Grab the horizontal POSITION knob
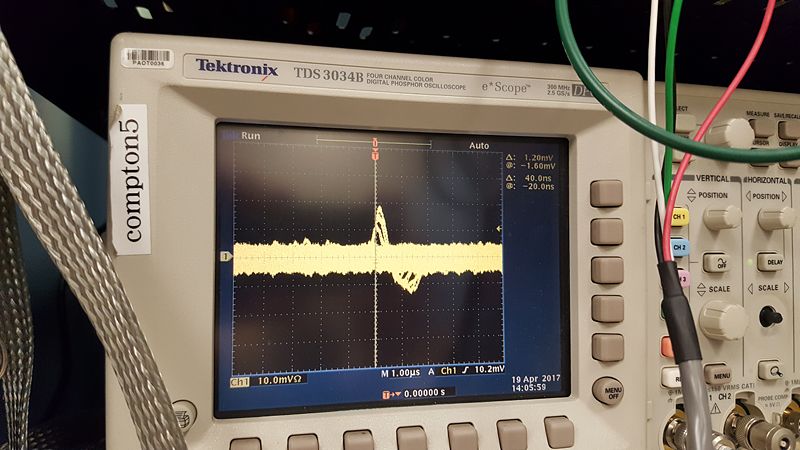 [776, 218]
